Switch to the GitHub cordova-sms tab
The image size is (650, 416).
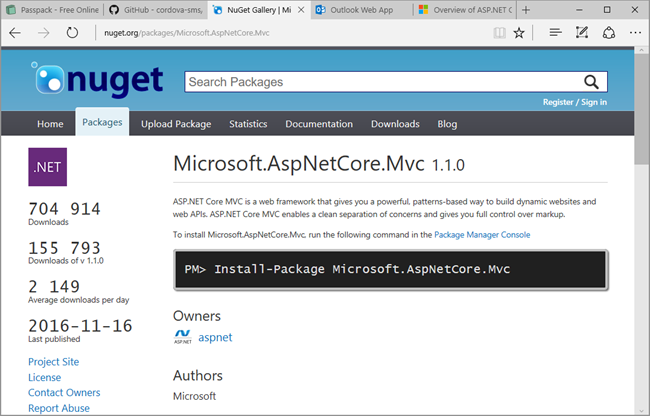click(x=156, y=10)
